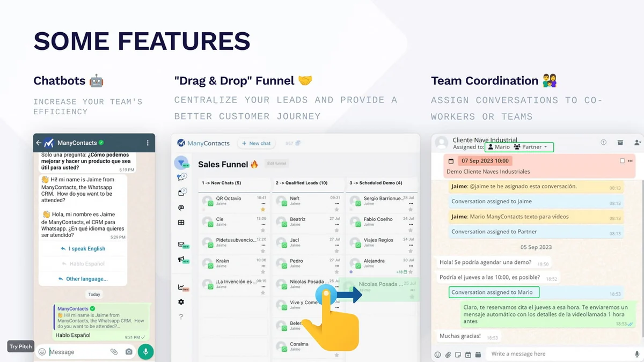644x362 pixels.
Task: Toggle the star on Krakn card
Action: click(263, 271)
